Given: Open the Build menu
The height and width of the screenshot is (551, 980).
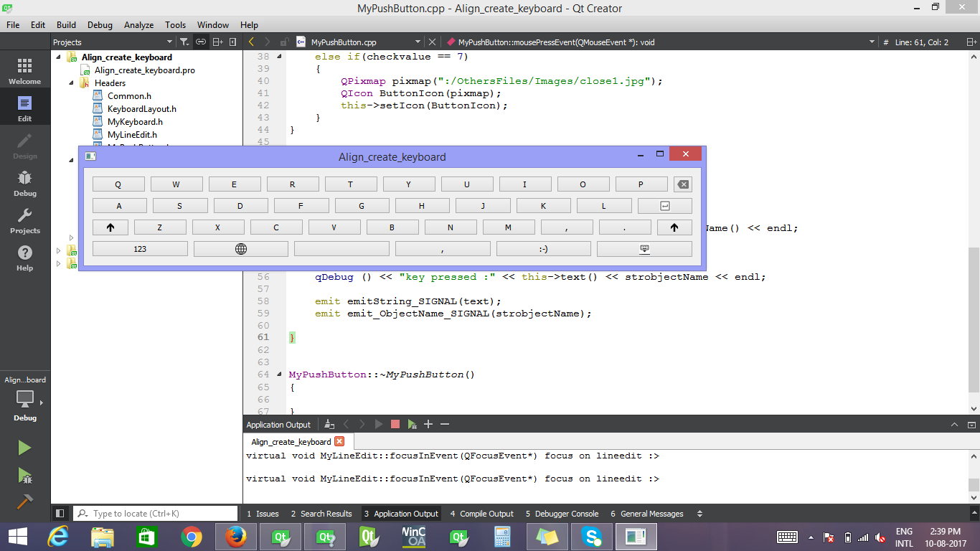Looking at the screenshot, I should 66,24.
